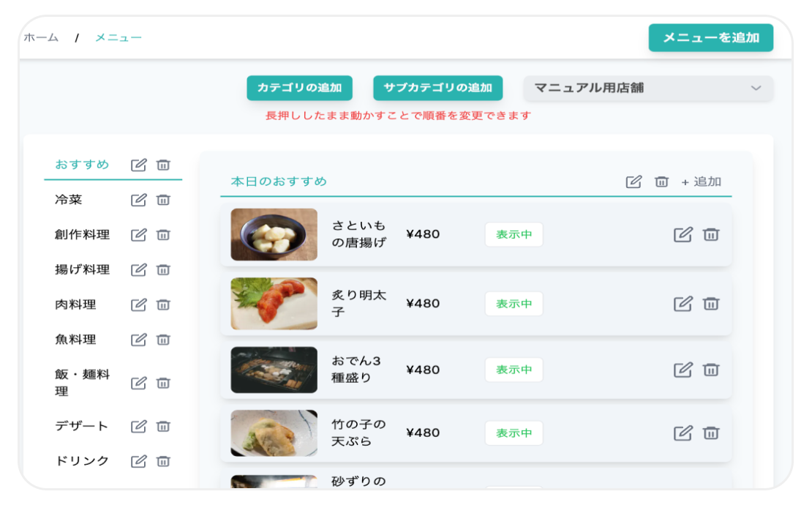Toggle the 表示中 badge on さといもの唐揚げ

coord(514,234)
